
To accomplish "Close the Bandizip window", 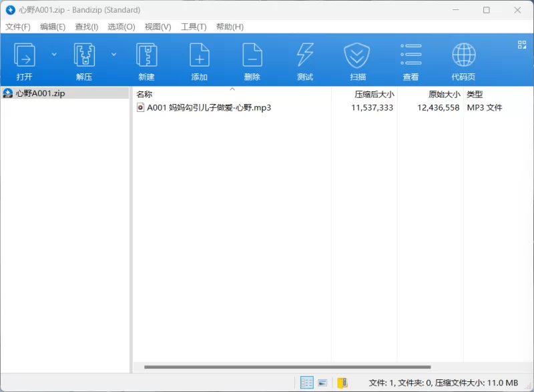I will [x=517, y=10].
